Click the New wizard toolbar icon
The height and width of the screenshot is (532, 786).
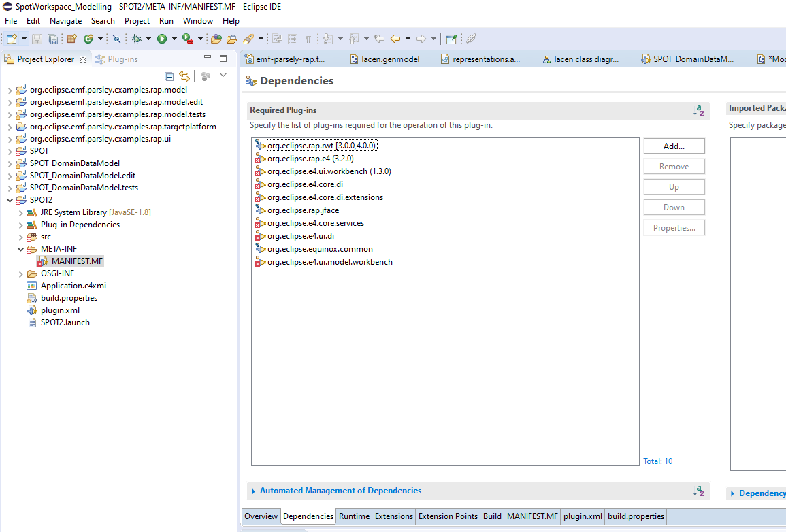pyautogui.click(x=12, y=39)
